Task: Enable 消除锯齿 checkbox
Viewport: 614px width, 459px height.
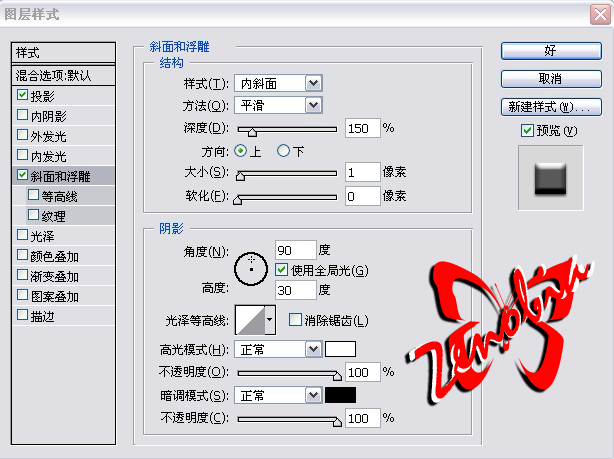Action: tap(295, 320)
